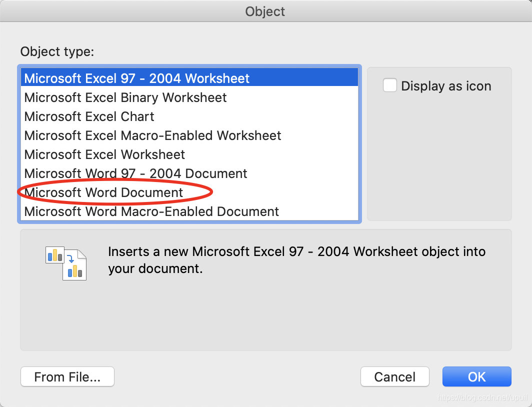Choose Microsoft Word 97 - 2004 Document

pyautogui.click(x=189, y=173)
